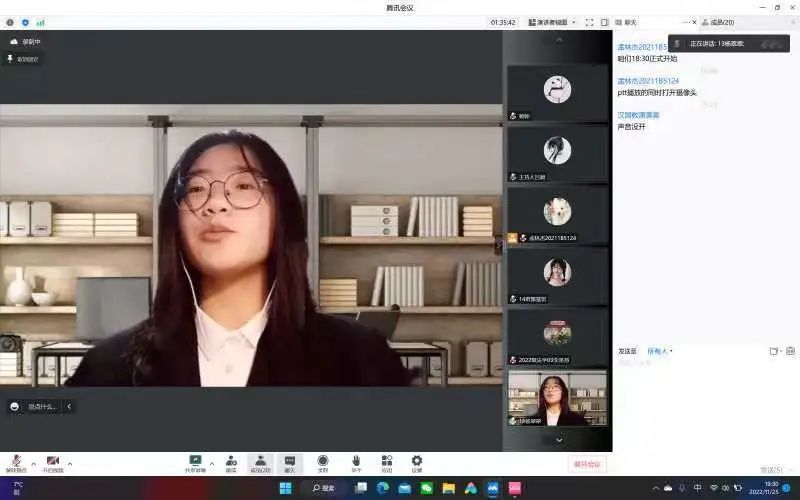Select the participant tile with girl avatar

[557, 276]
